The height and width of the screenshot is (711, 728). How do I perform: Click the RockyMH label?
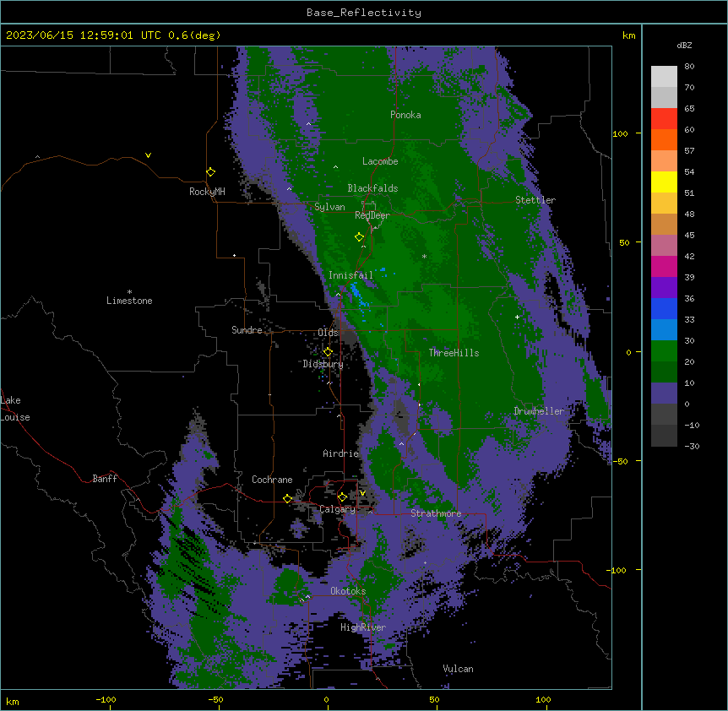pyautogui.click(x=207, y=192)
